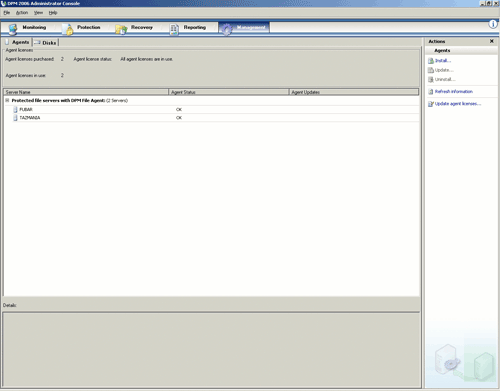Click the Agent licenses in use label

pos(25,75)
